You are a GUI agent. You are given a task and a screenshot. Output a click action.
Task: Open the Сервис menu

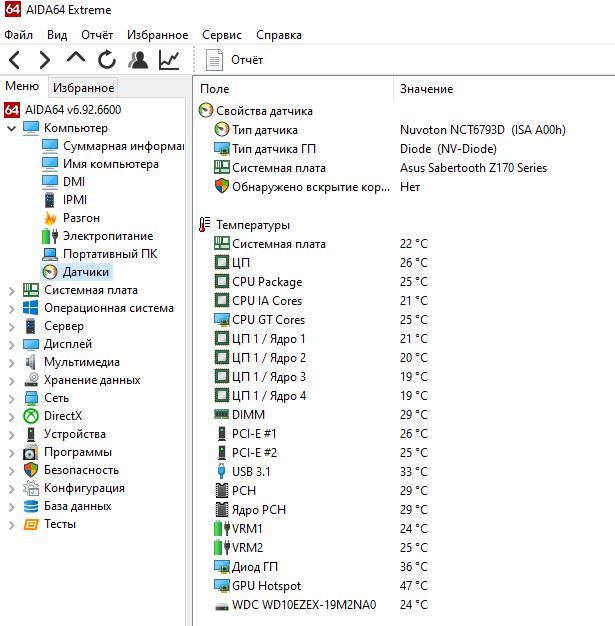tap(222, 35)
